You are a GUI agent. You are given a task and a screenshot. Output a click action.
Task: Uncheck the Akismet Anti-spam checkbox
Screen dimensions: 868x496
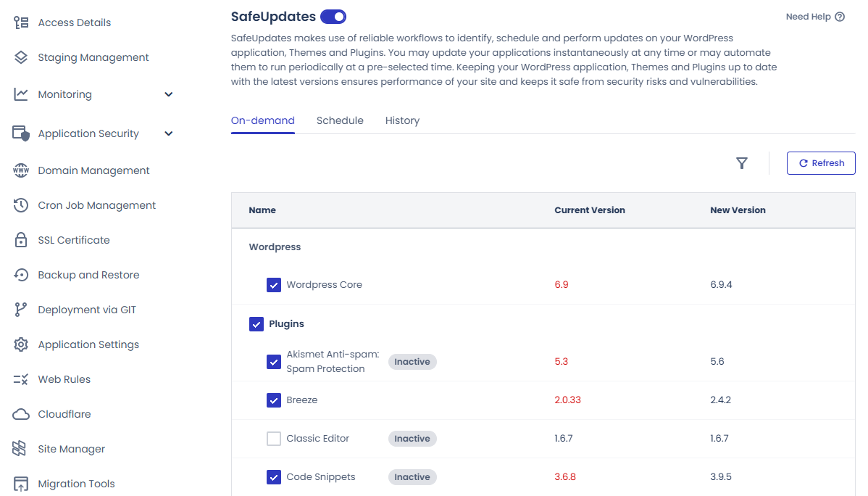(x=273, y=362)
